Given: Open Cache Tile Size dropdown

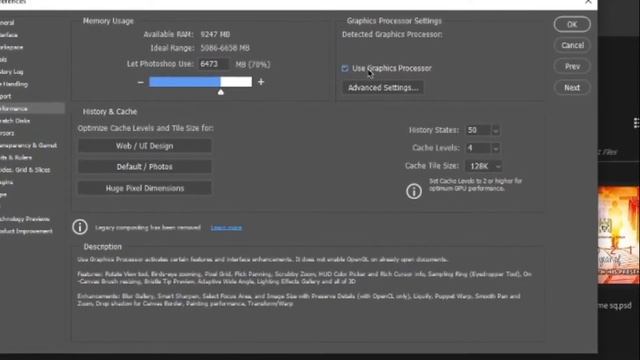Looking at the screenshot, I should [484, 166].
